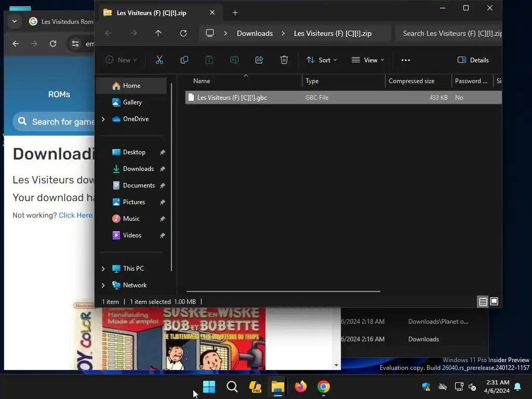This screenshot has height=399, width=532.
Task: Focus the Search Les Visiteurs zip box
Action: [449, 33]
